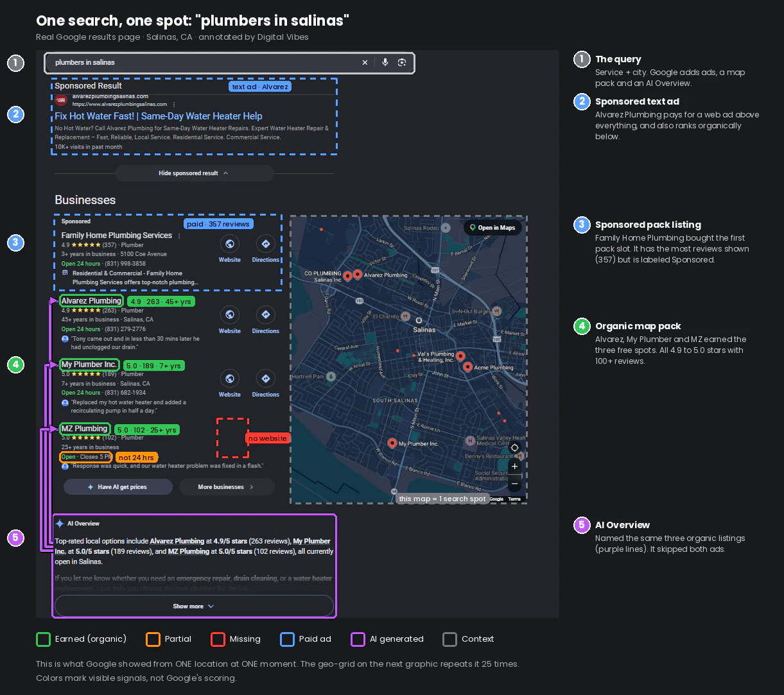
Task: Get directions to Family Home Plumbing Services
Action: 265,244
